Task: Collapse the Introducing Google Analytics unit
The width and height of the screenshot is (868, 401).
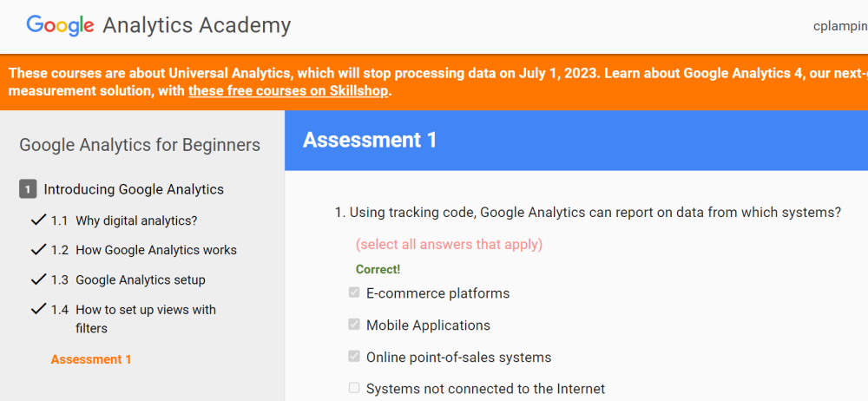Action: tap(134, 189)
